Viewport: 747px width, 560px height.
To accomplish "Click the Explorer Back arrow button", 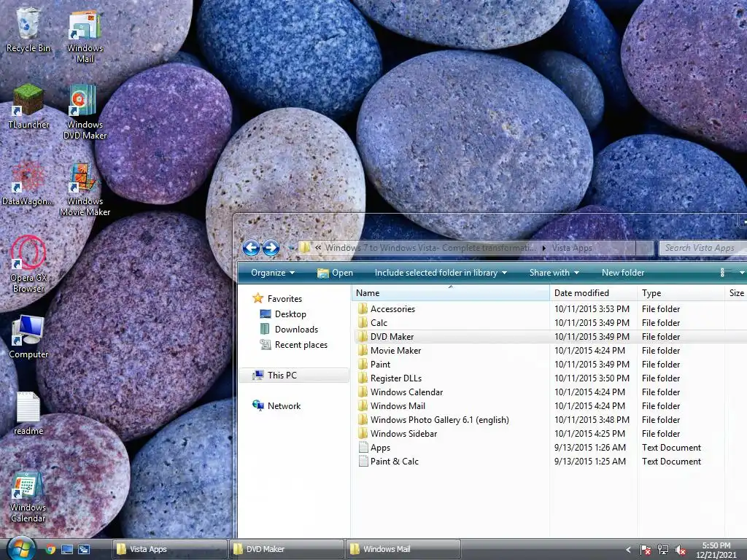I will (251, 248).
